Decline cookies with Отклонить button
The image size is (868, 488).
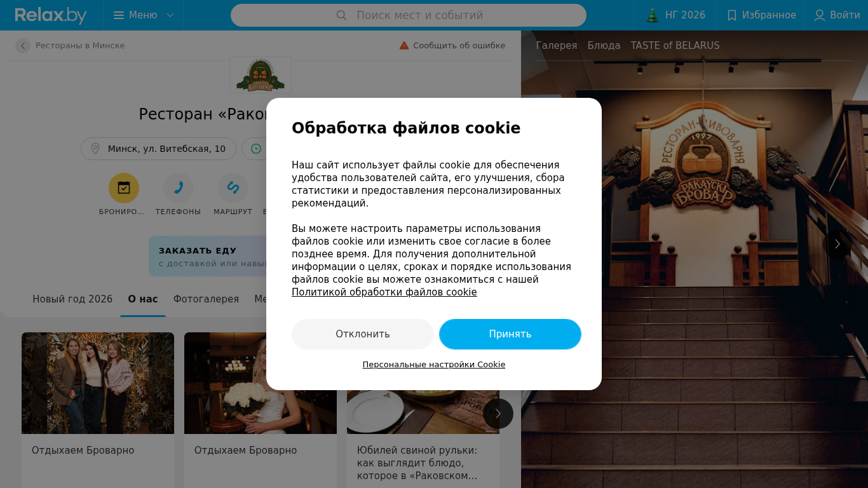point(363,334)
